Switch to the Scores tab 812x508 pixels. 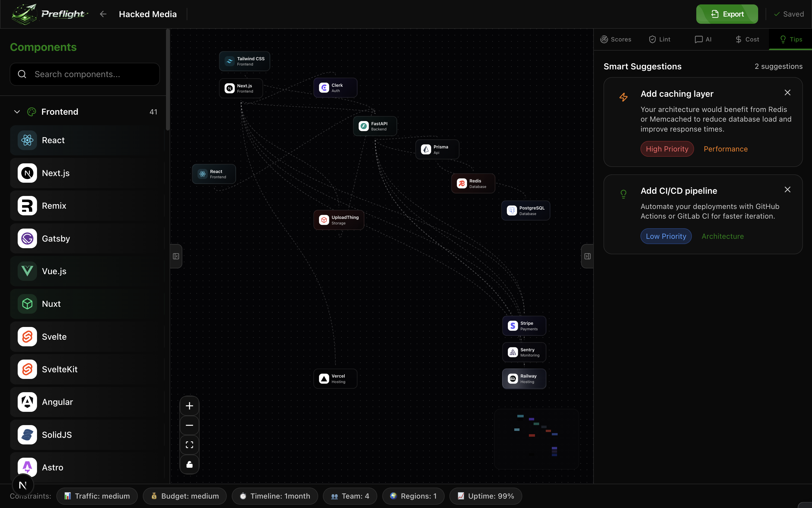(x=616, y=39)
